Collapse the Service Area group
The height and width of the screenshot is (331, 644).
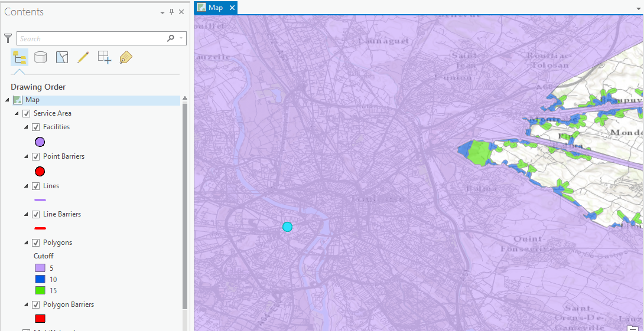coord(17,114)
